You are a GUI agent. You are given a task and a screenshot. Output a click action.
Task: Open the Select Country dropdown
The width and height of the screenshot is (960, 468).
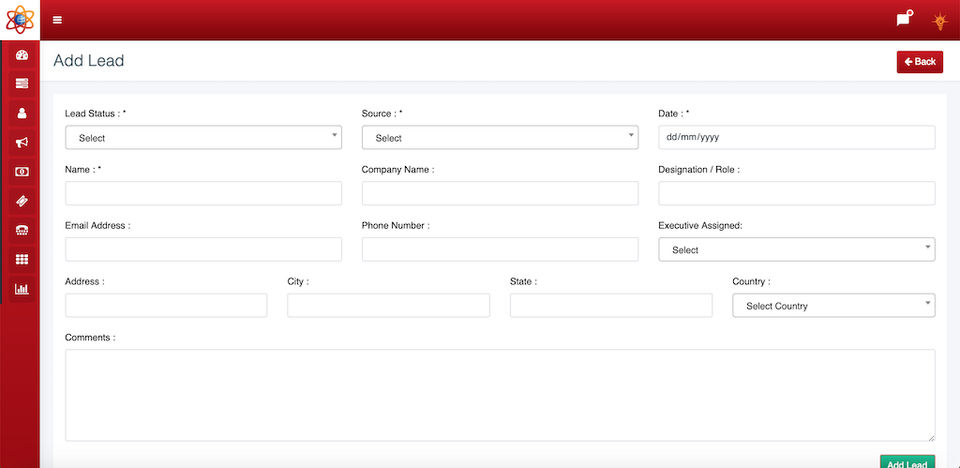click(x=834, y=306)
